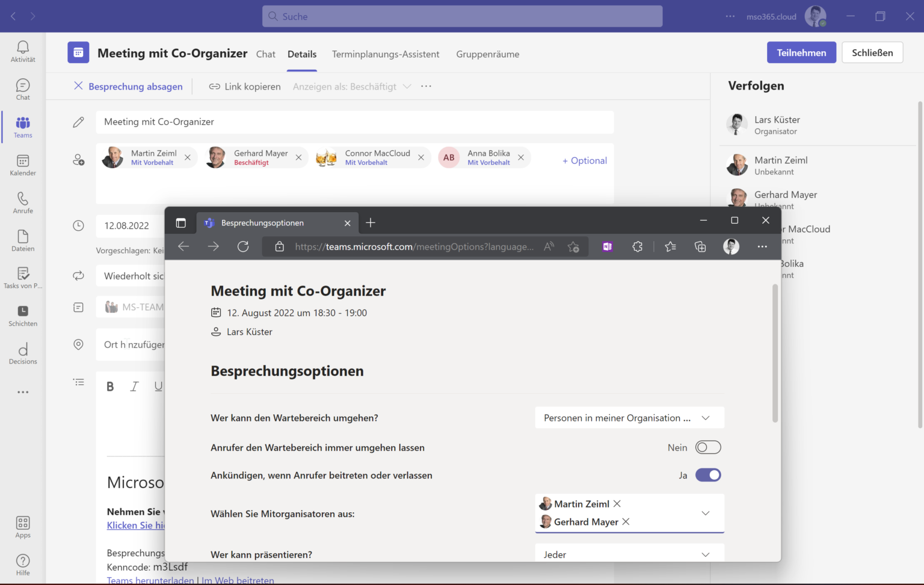This screenshot has width=924, height=585.
Task: Enable Anrufer den Wartebereich umgehen toggle
Action: pos(708,447)
